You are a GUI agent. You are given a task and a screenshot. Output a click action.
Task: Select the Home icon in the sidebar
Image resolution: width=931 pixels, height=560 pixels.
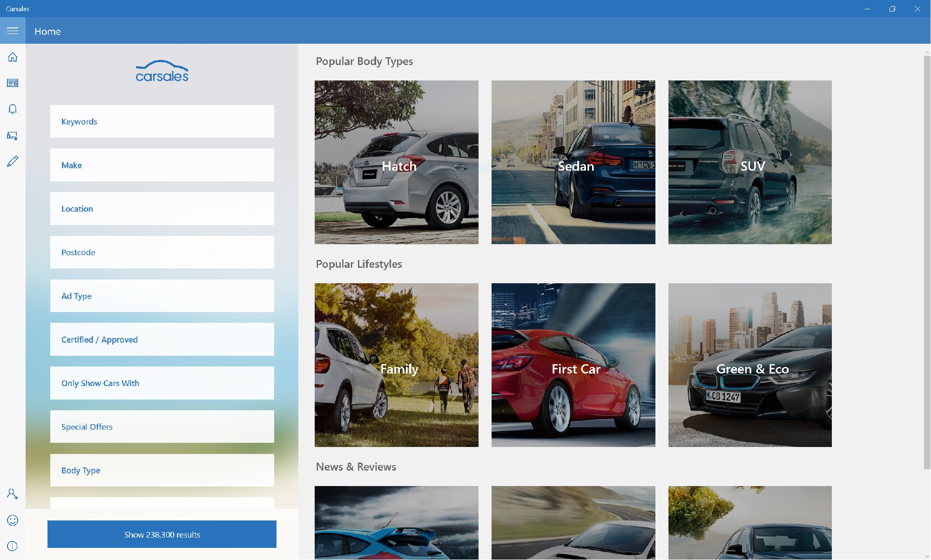[13, 57]
